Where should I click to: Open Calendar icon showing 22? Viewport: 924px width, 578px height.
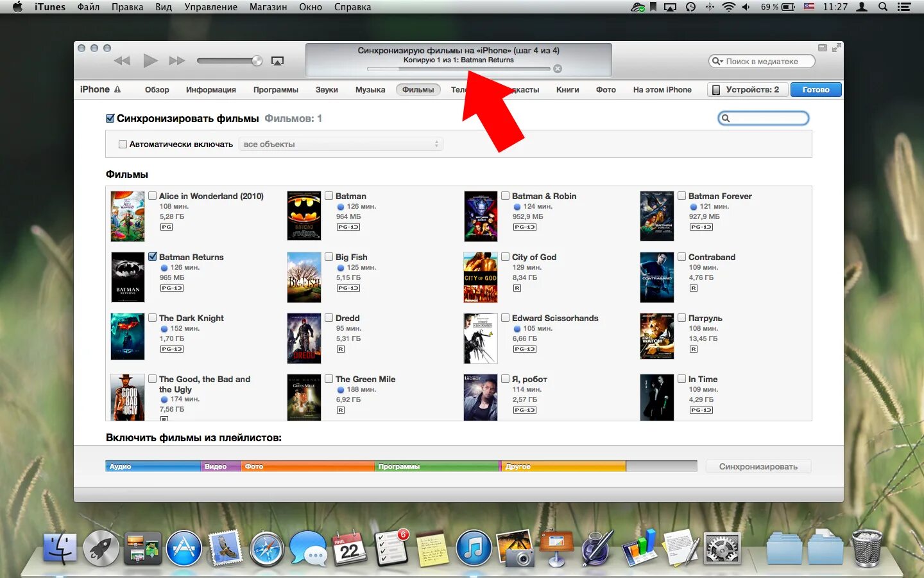(349, 549)
